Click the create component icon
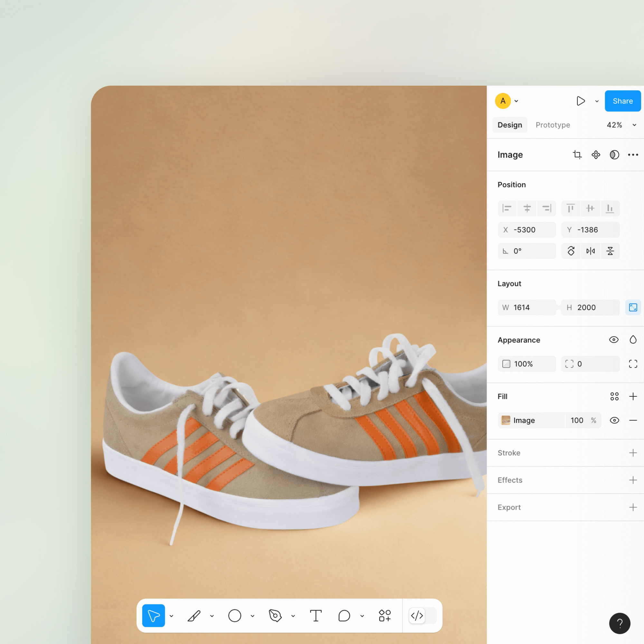 click(x=596, y=155)
